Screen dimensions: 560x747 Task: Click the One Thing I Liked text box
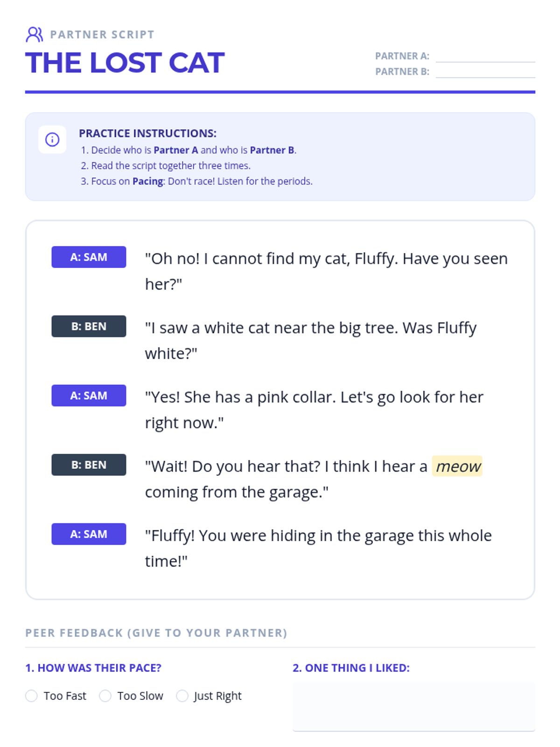click(413, 706)
